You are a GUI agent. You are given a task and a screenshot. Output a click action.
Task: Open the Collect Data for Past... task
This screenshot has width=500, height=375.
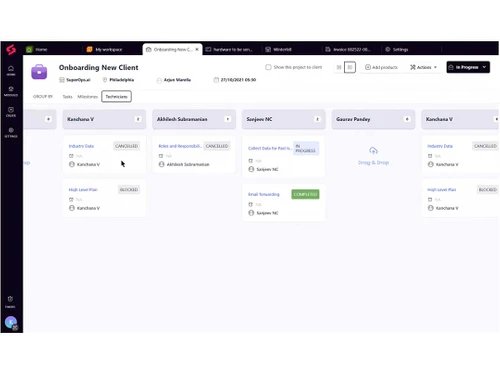(270, 148)
